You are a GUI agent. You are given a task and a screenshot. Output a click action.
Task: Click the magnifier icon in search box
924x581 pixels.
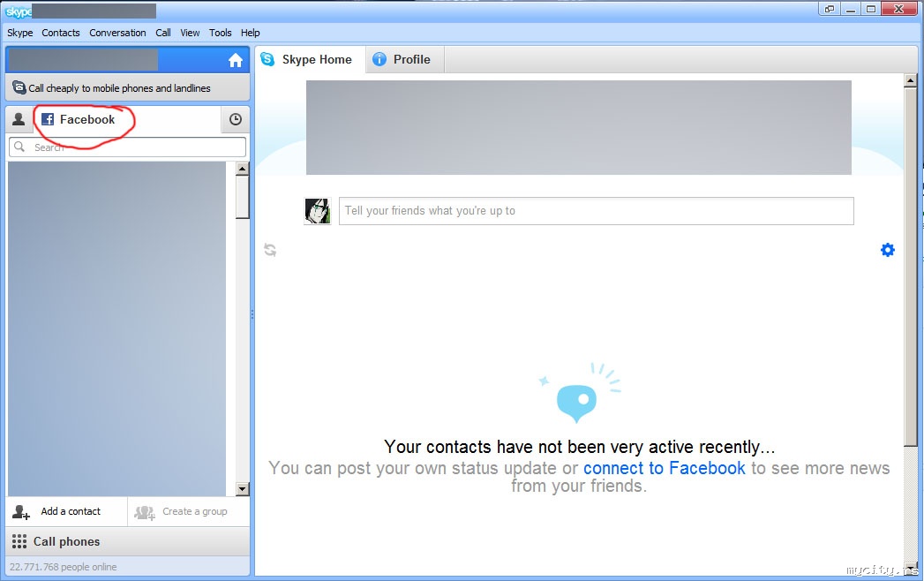tap(19, 147)
